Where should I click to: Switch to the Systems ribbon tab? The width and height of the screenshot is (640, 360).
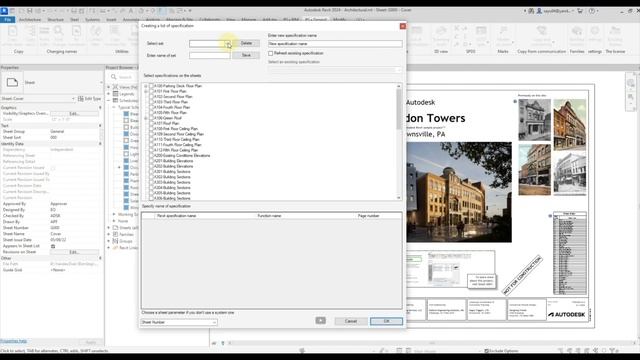coord(92,20)
